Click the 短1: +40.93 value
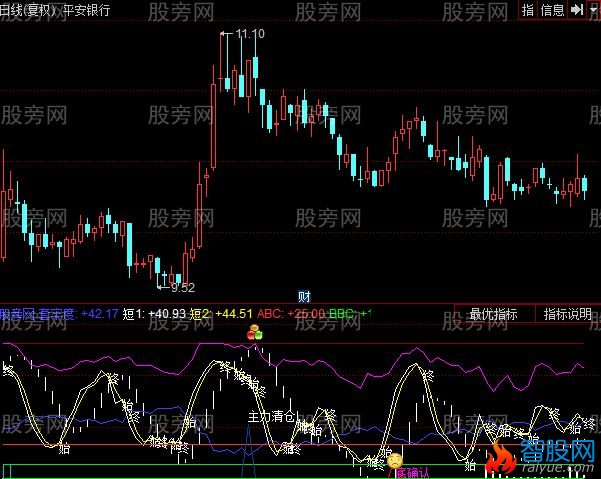 coord(154,314)
